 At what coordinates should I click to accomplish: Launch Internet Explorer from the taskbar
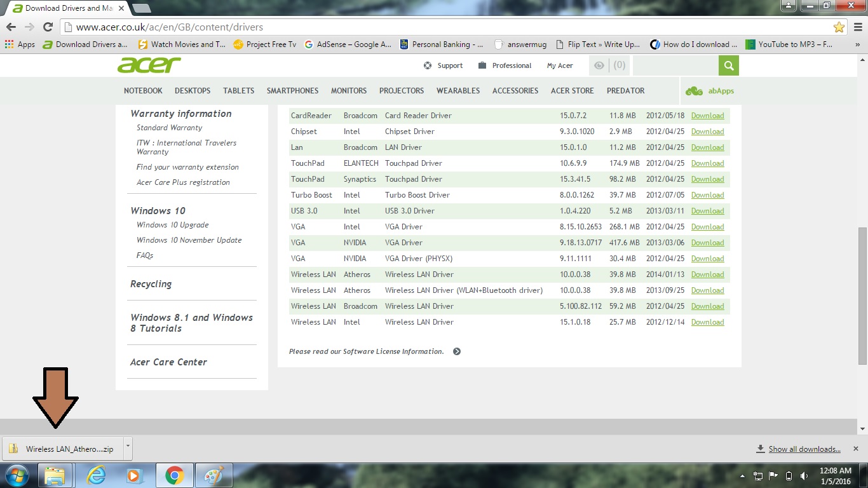(x=97, y=475)
